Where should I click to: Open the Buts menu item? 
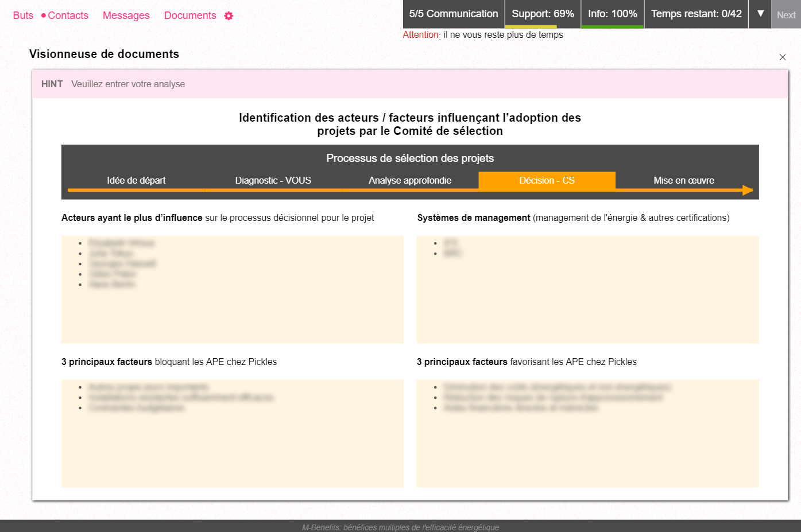(23, 15)
